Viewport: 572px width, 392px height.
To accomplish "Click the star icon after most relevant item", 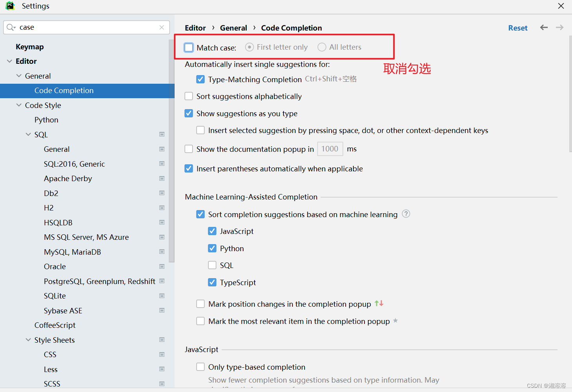I will (x=395, y=320).
